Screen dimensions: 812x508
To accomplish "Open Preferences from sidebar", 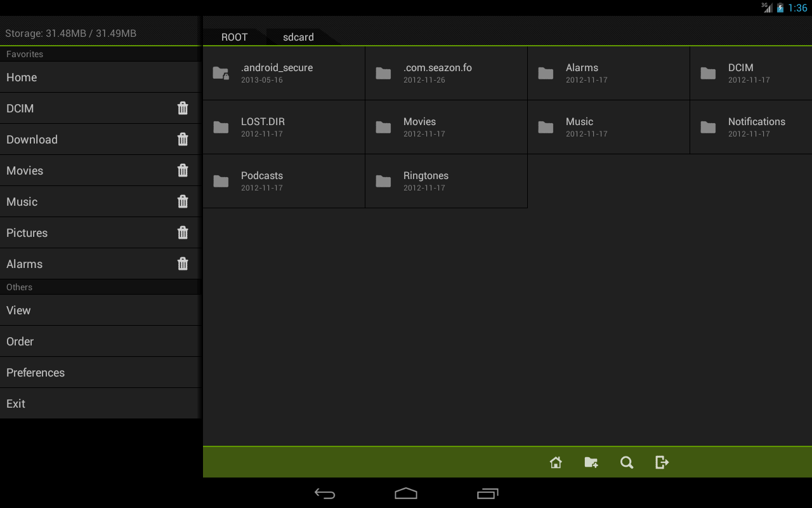I will [x=100, y=372].
